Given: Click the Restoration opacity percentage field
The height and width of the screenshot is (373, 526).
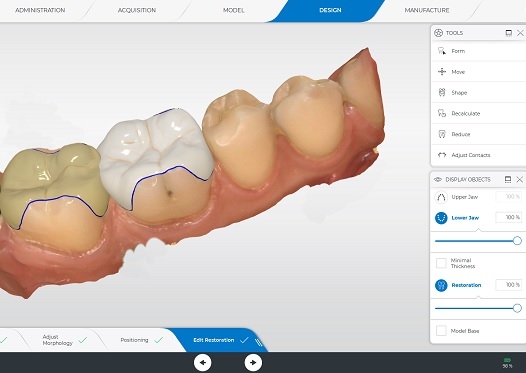Looking at the screenshot, I should click(x=509, y=285).
